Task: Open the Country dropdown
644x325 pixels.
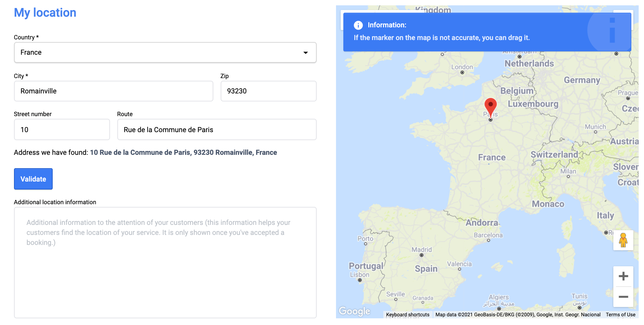Action: pyautogui.click(x=165, y=53)
